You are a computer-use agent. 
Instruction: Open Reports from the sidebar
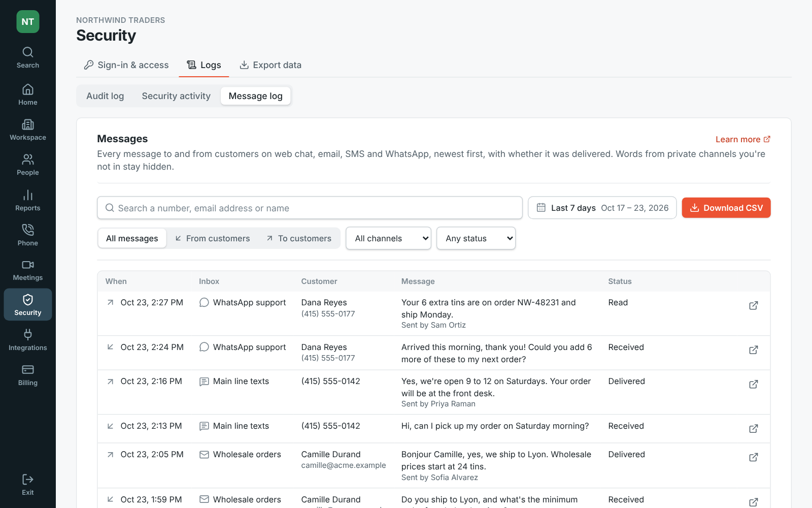coord(28,201)
